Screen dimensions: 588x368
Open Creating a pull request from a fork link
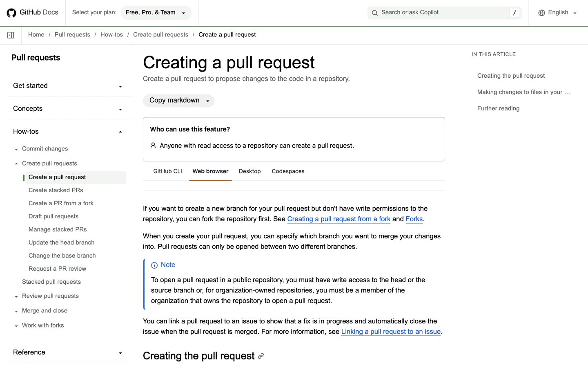339,219
